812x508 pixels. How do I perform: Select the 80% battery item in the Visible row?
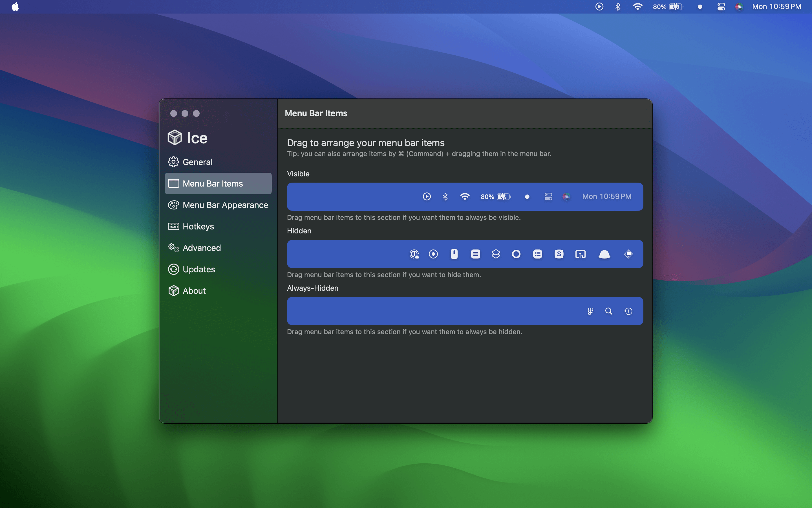[x=496, y=196]
